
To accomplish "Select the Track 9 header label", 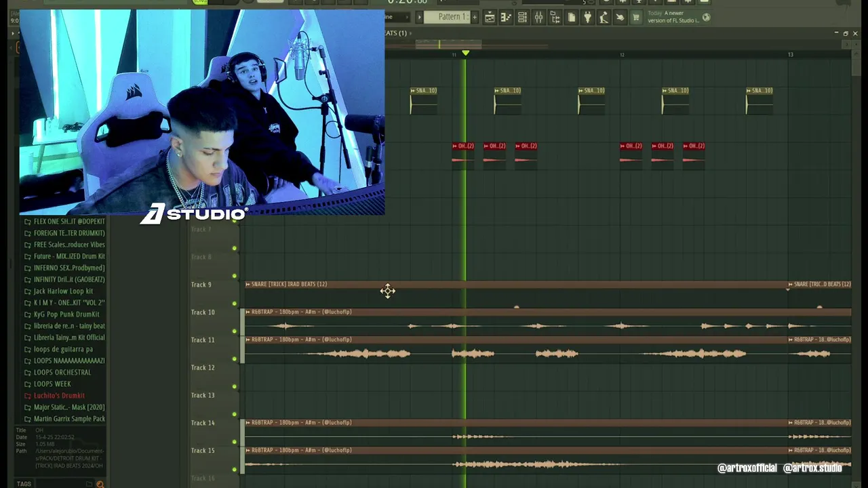I will coord(201,285).
